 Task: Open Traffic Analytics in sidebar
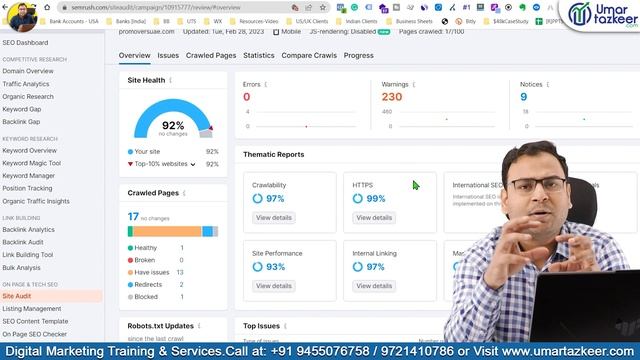(x=26, y=84)
